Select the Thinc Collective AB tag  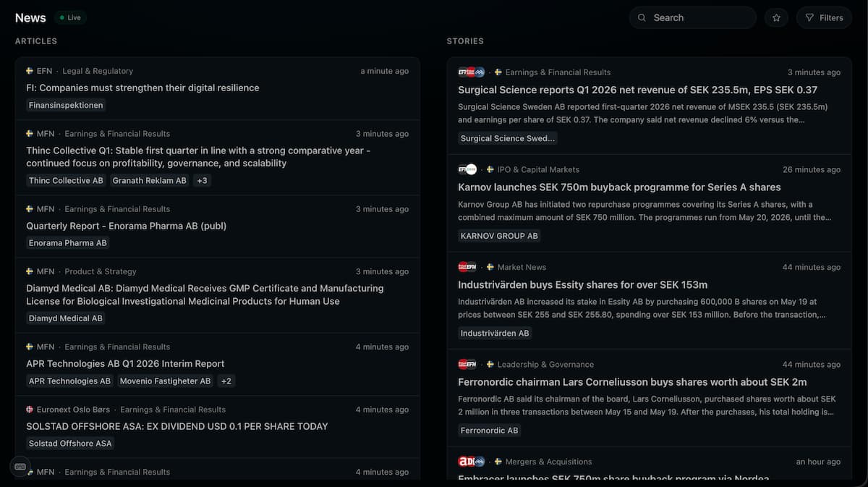point(66,180)
